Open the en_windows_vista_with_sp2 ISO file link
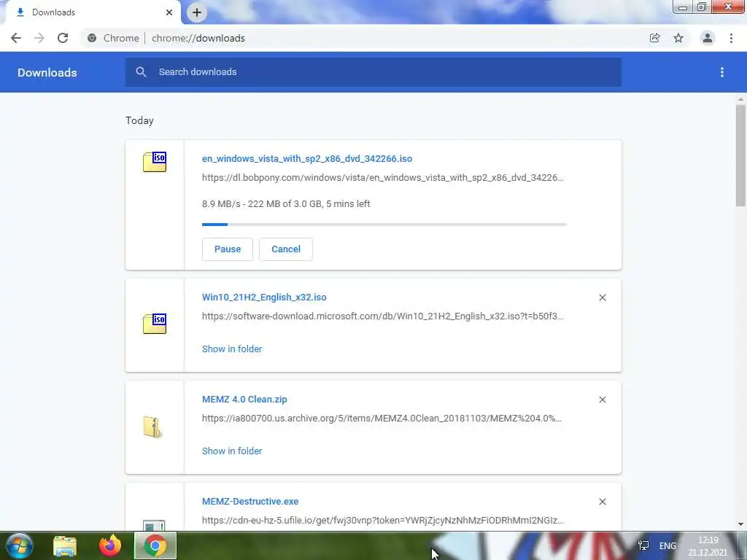 (x=307, y=158)
